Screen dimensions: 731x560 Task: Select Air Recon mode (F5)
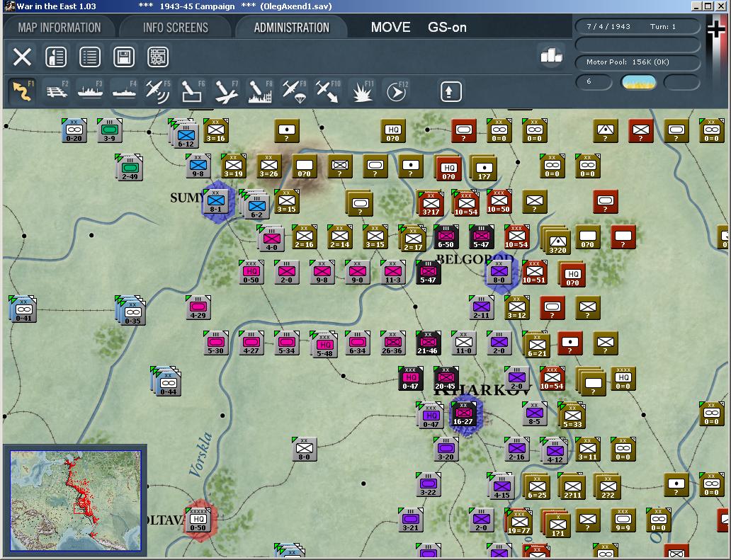(158, 91)
